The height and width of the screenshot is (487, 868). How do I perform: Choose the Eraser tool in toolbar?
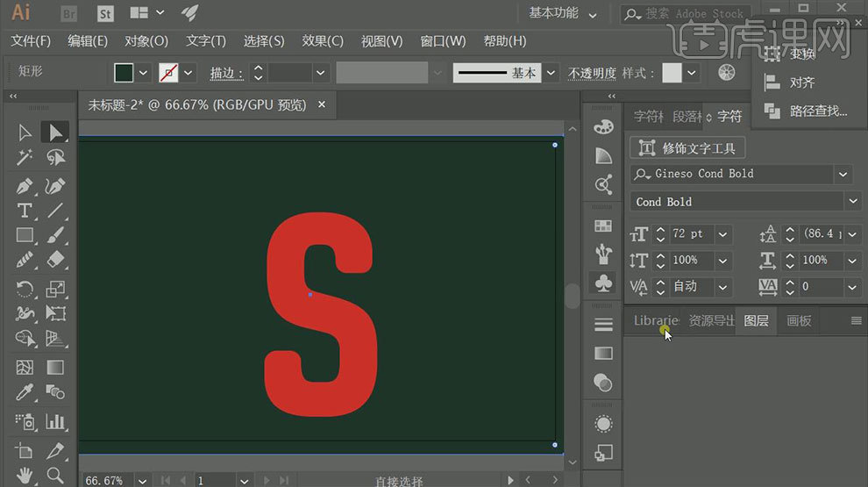[x=55, y=261]
